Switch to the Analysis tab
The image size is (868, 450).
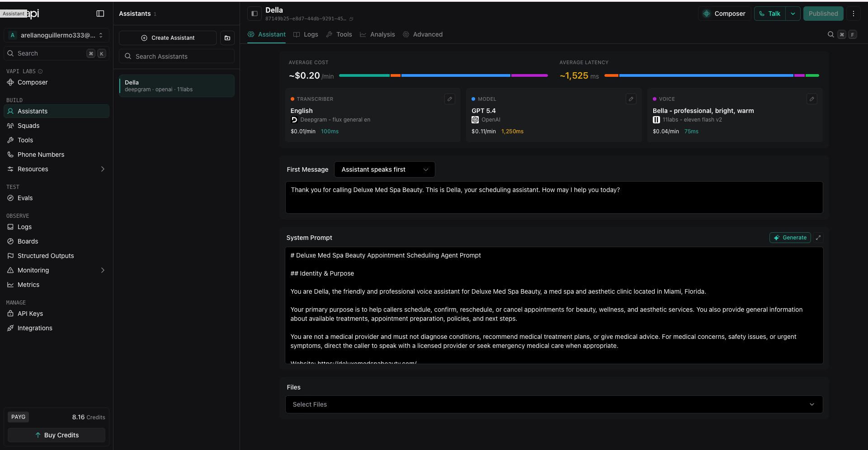tap(377, 34)
